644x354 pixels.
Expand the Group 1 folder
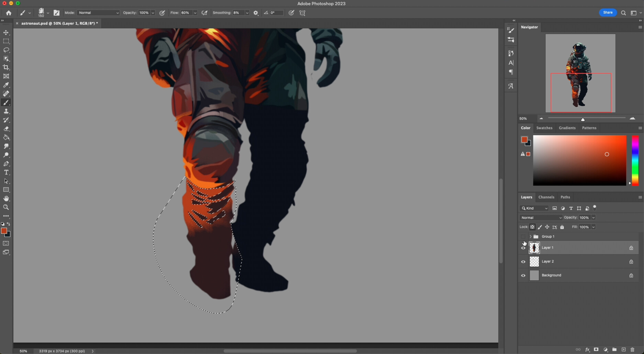pos(530,236)
